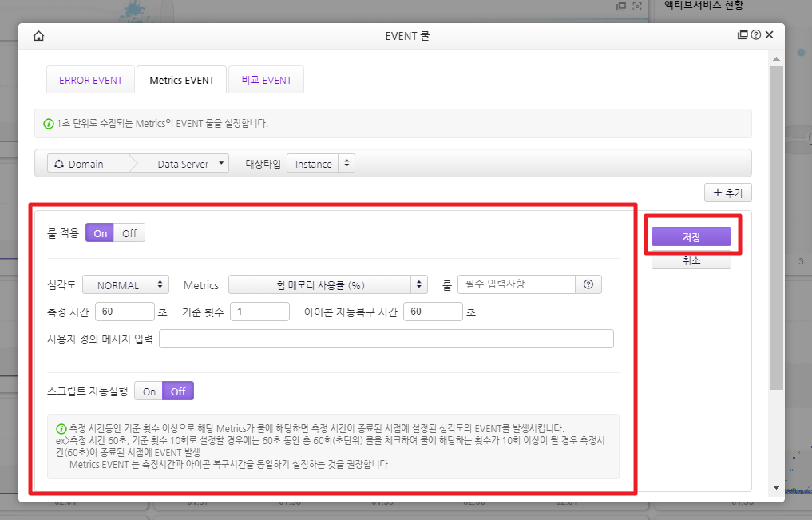The width and height of the screenshot is (812, 520).
Task: Click the purple 저장 save button
Action: point(691,236)
